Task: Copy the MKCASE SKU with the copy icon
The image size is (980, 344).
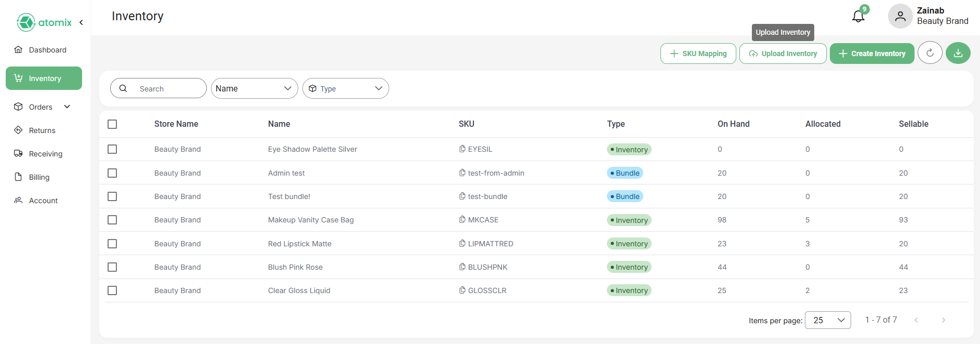Action: 462,220
